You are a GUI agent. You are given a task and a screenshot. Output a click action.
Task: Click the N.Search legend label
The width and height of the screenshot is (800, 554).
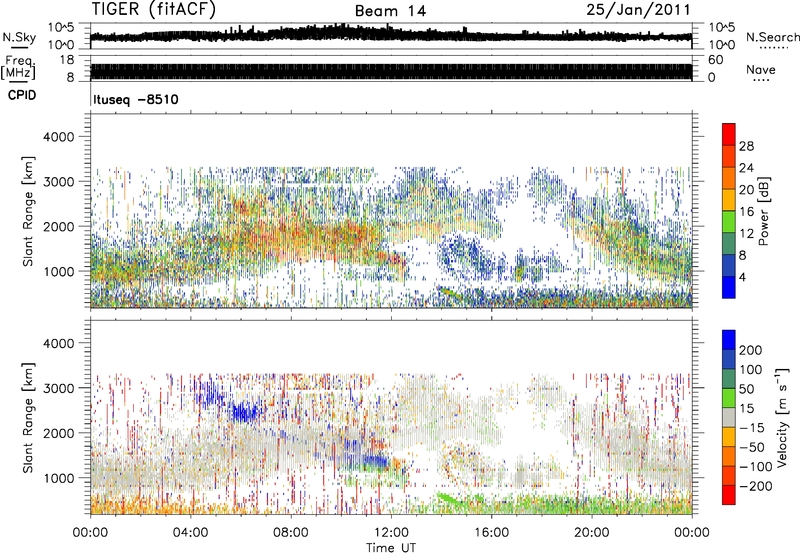tap(772, 37)
